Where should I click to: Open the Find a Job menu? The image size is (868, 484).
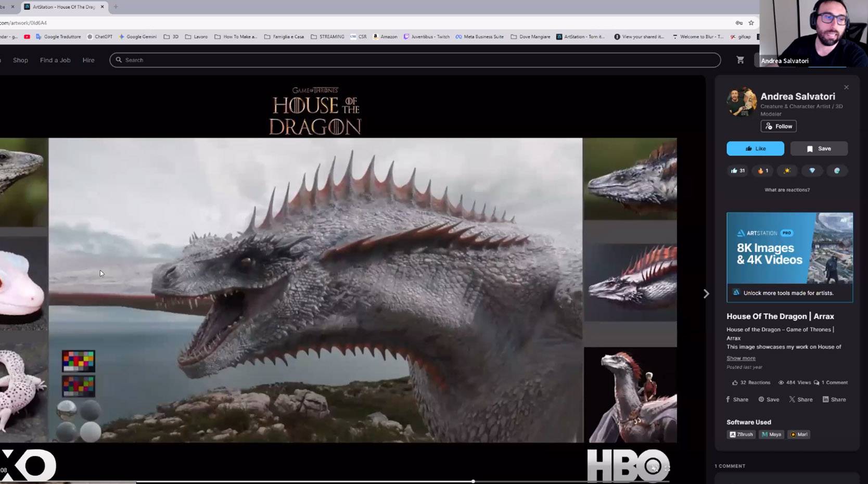click(x=55, y=60)
